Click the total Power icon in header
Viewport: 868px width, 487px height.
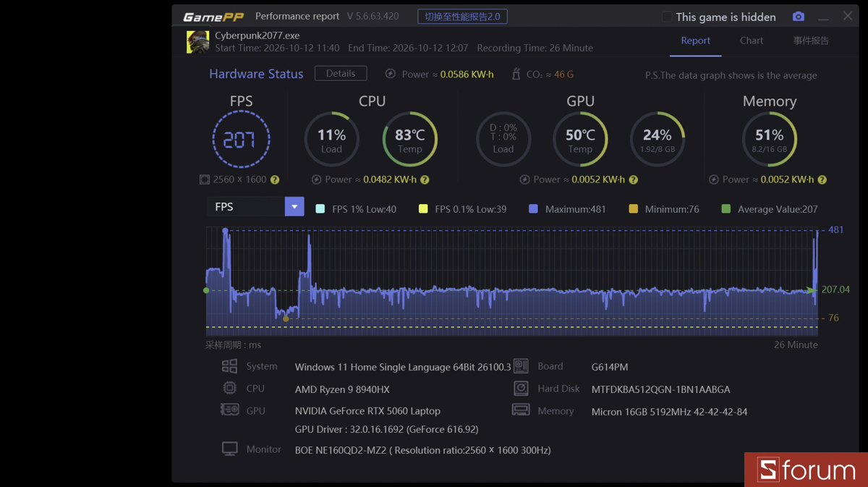(x=391, y=74)
